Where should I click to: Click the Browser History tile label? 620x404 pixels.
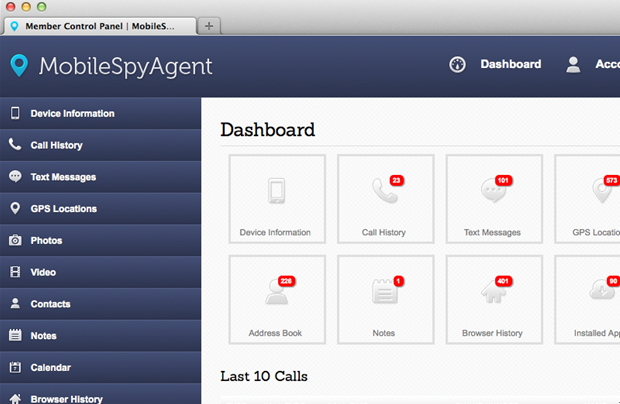[492, 333]
